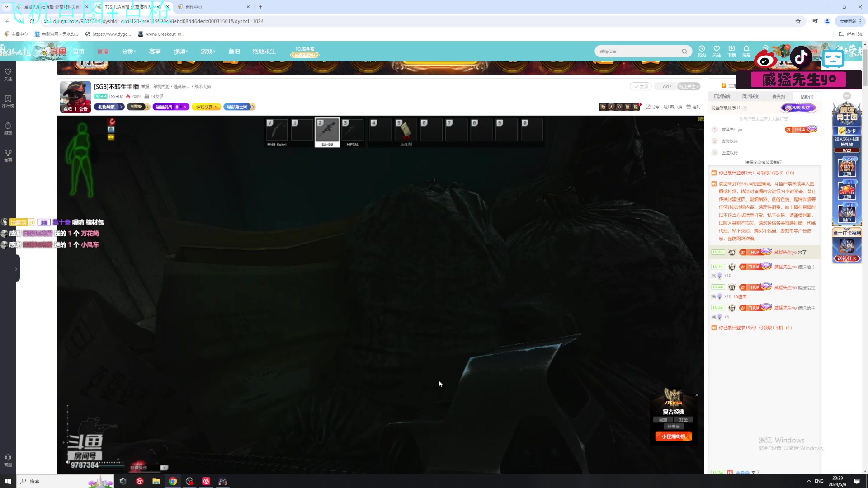
Task: Open the 钻粉联赛 league badge
Action: pos(206,107)
